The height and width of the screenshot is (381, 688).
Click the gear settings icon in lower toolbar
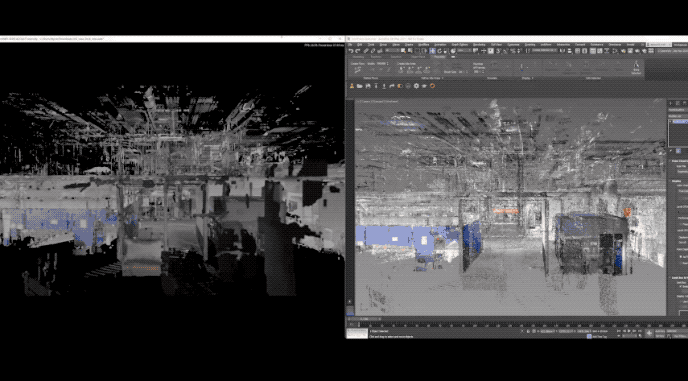[x=416, y=86]
